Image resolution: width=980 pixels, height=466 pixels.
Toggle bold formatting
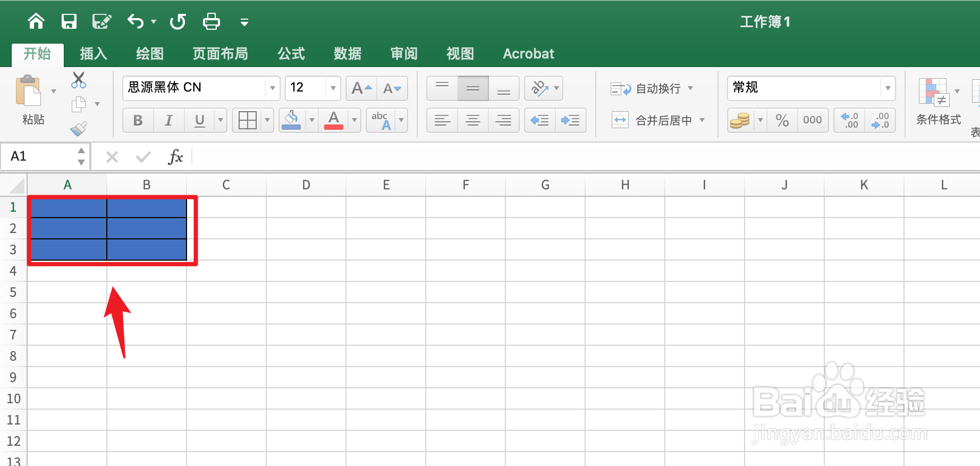(138, 120)
